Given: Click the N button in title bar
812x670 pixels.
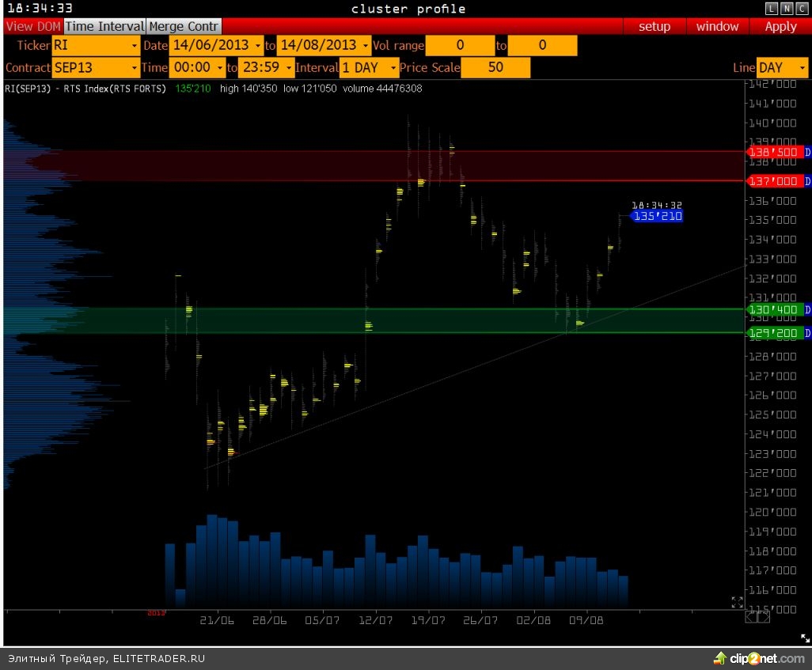Looking at the screenshot, I should [785, 9].
